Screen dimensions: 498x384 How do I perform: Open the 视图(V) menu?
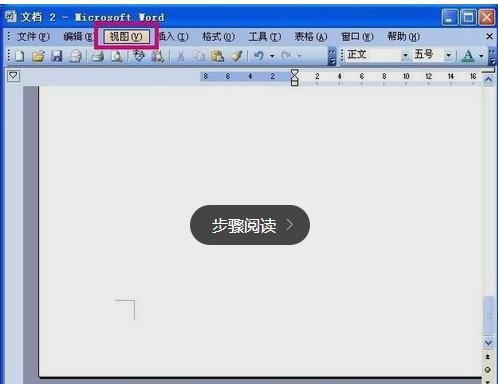126,37
